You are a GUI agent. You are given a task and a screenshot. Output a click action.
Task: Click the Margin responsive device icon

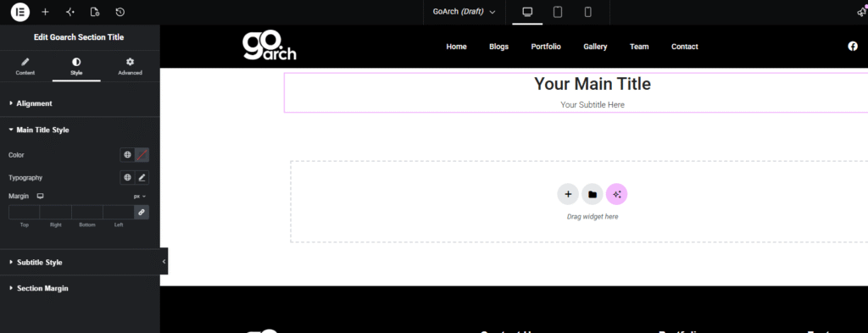pyautogui.click(x=40, y=196)
